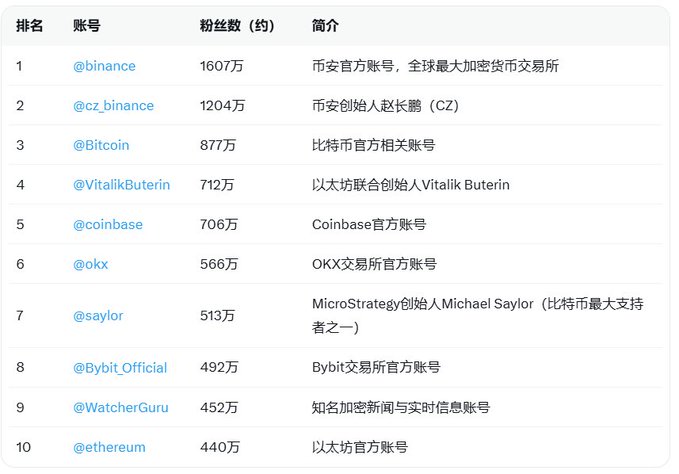The width and height of the screenshot is (679, 474).
Task: Click rank number 2 in @cz_binance row
Action: coord(20,106)
